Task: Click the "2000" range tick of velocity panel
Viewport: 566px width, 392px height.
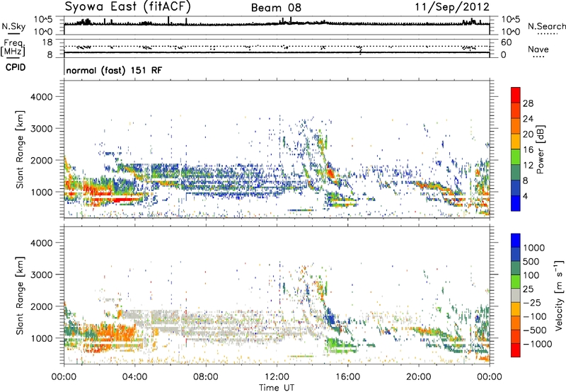Action: tap(42, 306)
